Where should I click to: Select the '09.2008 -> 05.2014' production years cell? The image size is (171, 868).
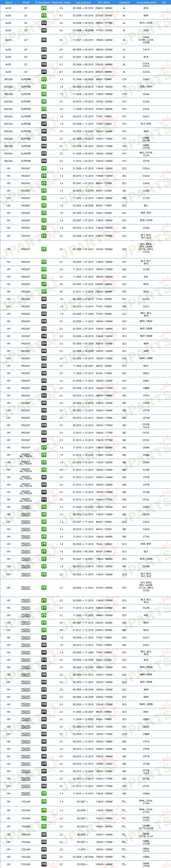[83, 72]
